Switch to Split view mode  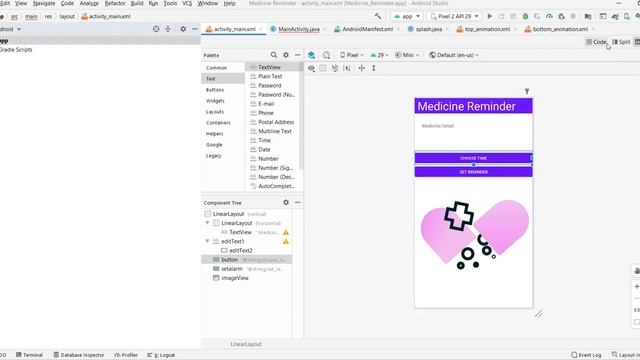(621, 42)
